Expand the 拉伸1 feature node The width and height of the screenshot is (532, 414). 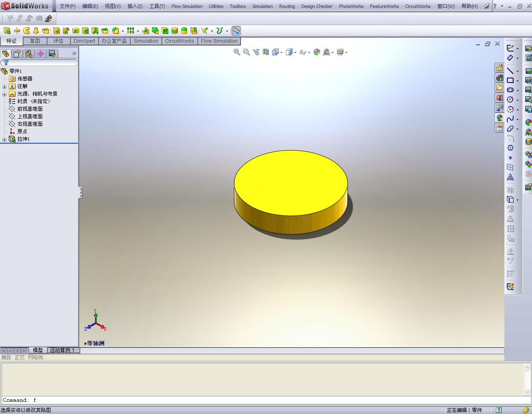[x=5, y=140]
